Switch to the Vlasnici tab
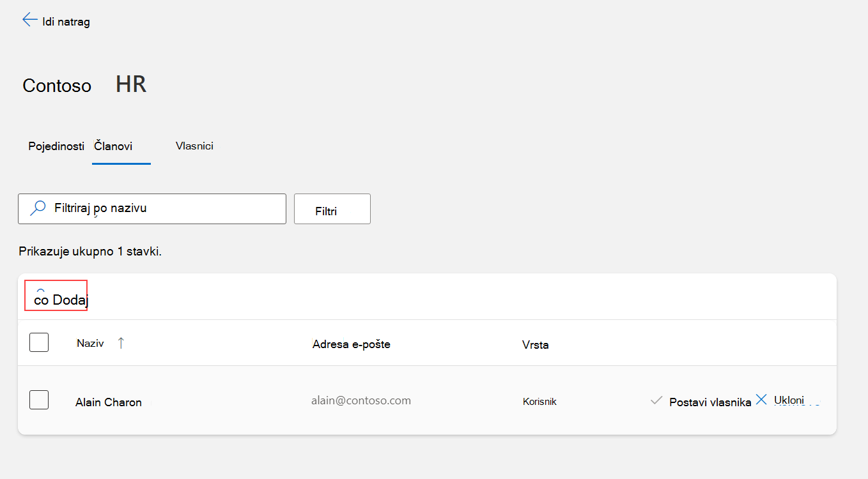Viewport: 868px width, 479px height. point(194,146)
